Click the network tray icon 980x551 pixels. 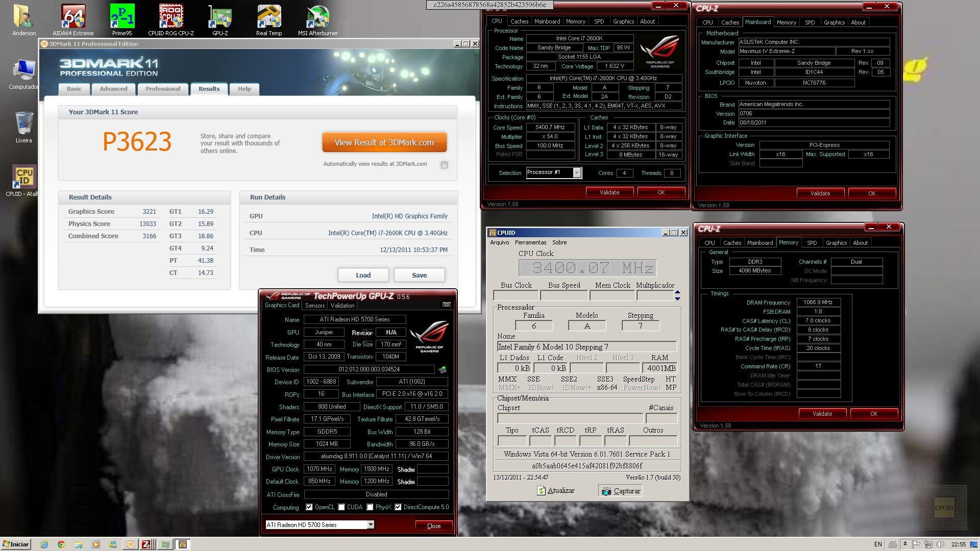click(928, 544)
